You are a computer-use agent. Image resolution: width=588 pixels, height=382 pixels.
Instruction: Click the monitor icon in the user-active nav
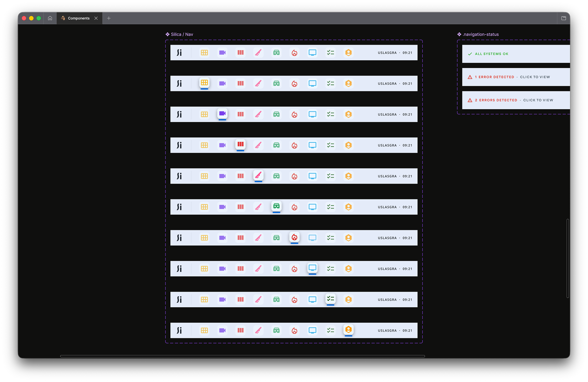(313, 331)
